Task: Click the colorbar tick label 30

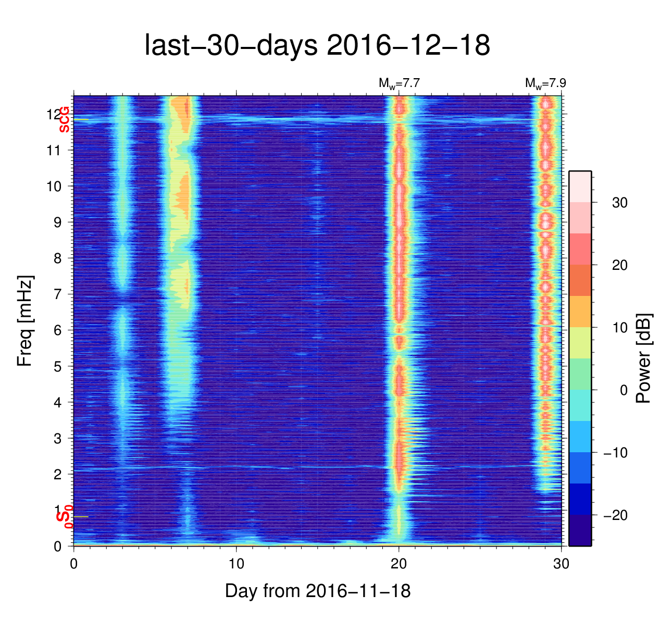Action: click(619, 203)
